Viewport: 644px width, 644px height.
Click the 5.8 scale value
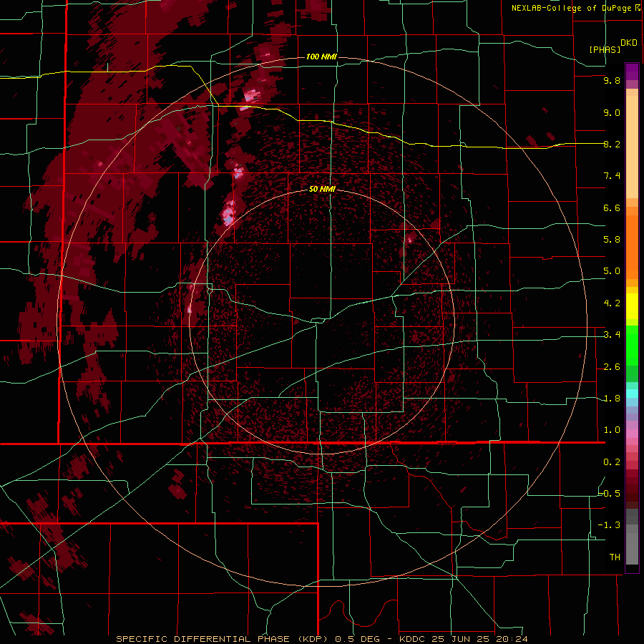pos(612,240)
